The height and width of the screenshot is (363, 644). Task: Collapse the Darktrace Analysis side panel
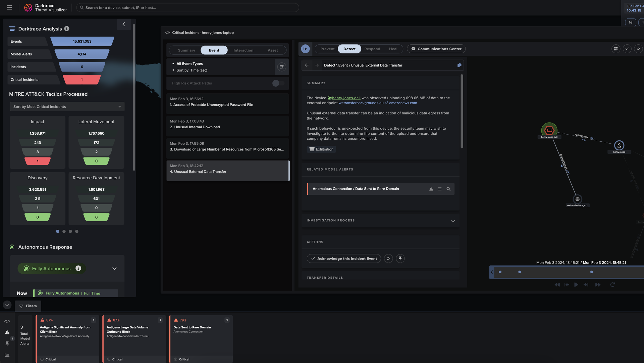point(124,24)
